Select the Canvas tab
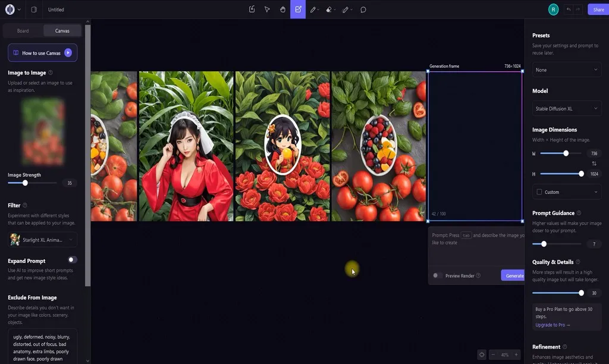The width and height of the screenshot is (609, 364). (x=62, y=30)
